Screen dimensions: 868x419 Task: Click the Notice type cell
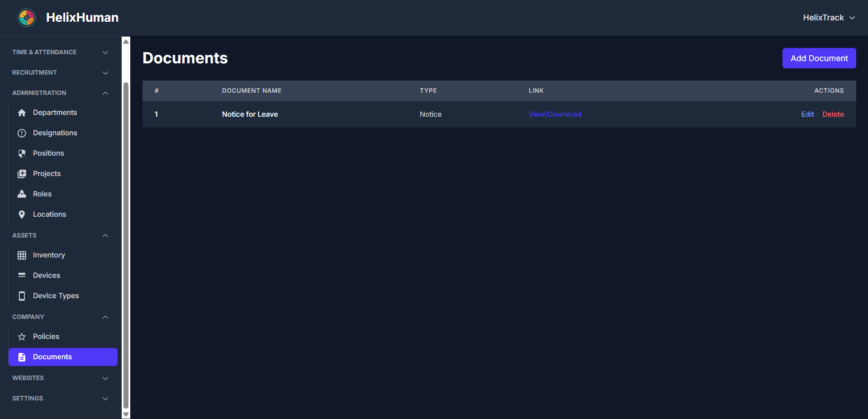point(431,114)
